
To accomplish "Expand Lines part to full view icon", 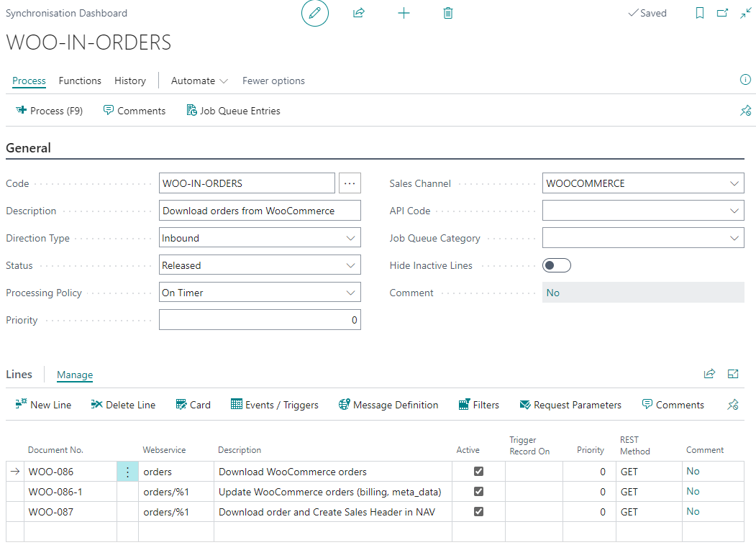I will (x=733, y=374).
